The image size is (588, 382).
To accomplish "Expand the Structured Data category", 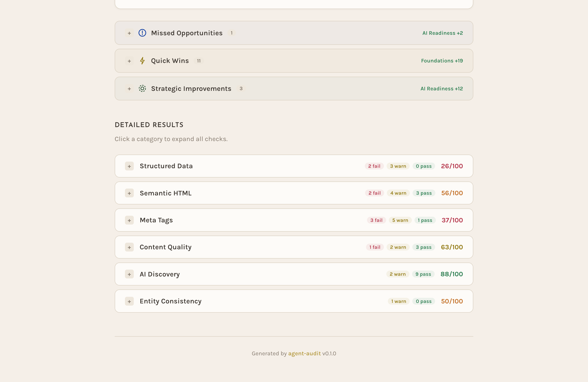I will [129, 166].
